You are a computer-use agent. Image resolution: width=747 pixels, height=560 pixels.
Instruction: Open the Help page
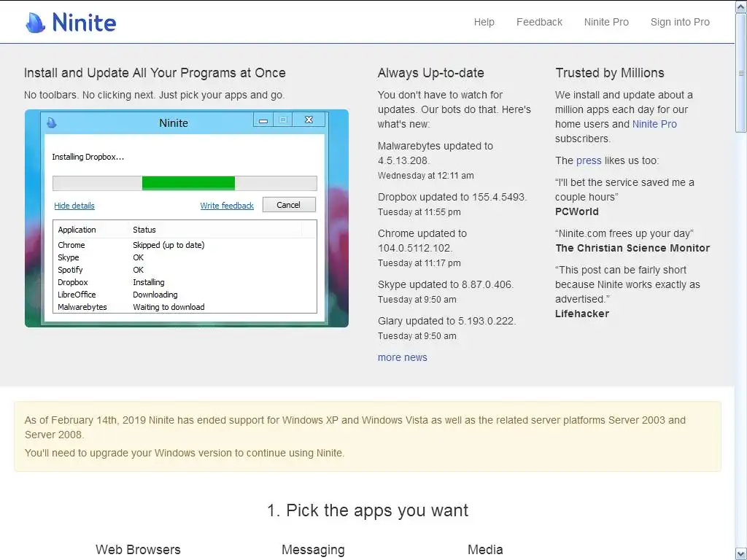click(484, 22)
